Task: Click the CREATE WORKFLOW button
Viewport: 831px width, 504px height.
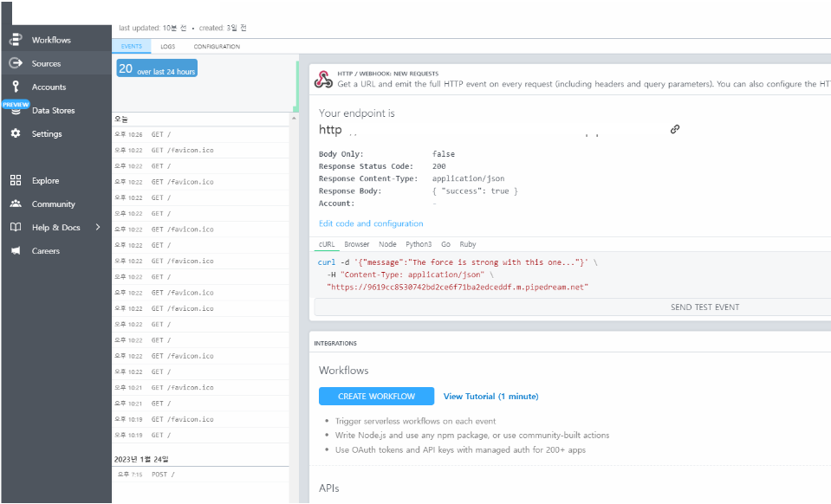Action: click(376, 396)
